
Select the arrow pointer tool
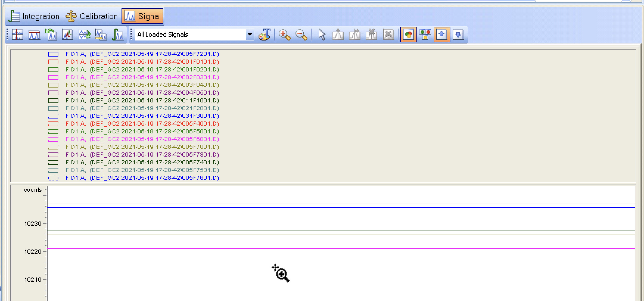322,35
